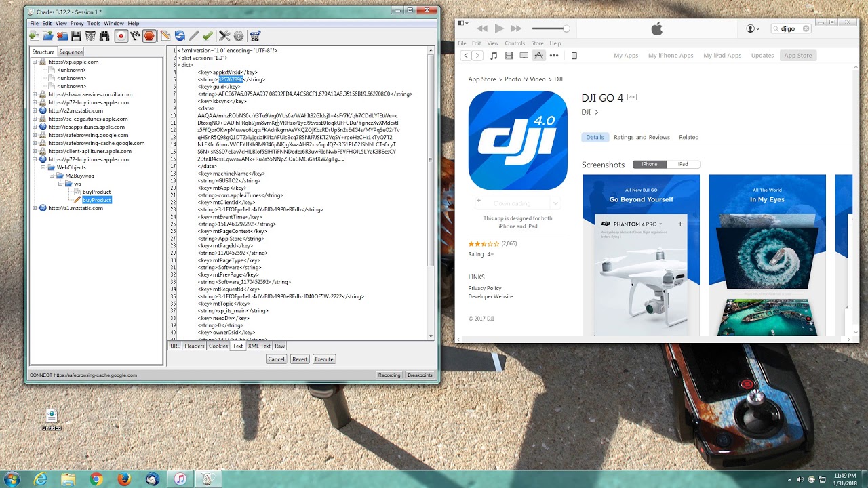Collapse WebObjects folder in tree

[43, 167]
